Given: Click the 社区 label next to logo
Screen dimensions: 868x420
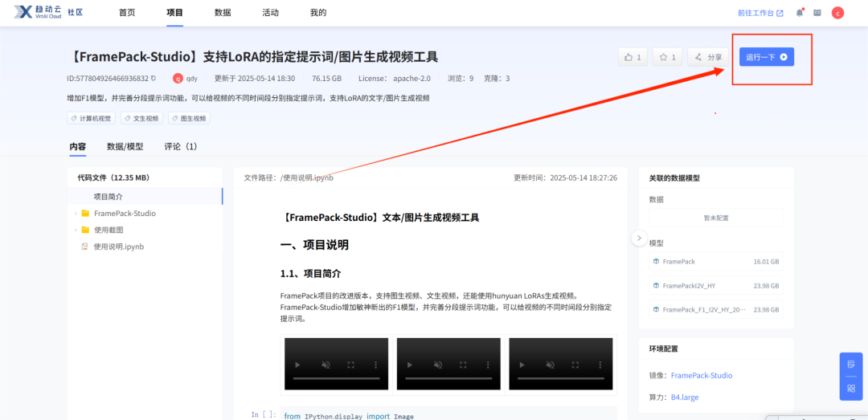Looking at the screenshot, I should 76,12.
